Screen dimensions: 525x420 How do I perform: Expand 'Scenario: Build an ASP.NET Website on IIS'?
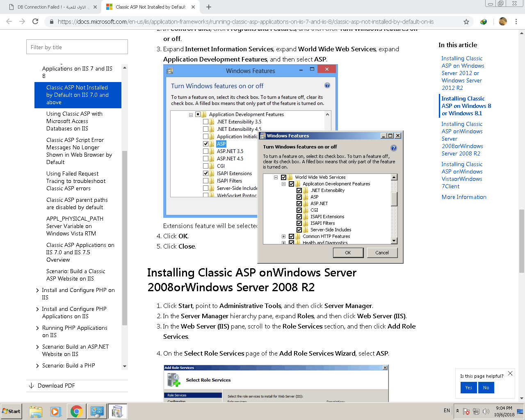pyautogui.click(x=37, y=347)
